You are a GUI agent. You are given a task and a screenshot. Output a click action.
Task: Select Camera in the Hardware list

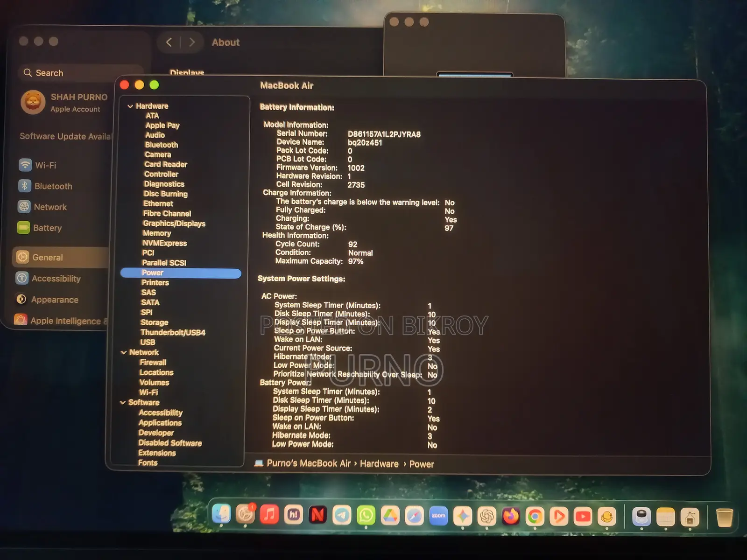pyautogui.click(x=158, y=154)
